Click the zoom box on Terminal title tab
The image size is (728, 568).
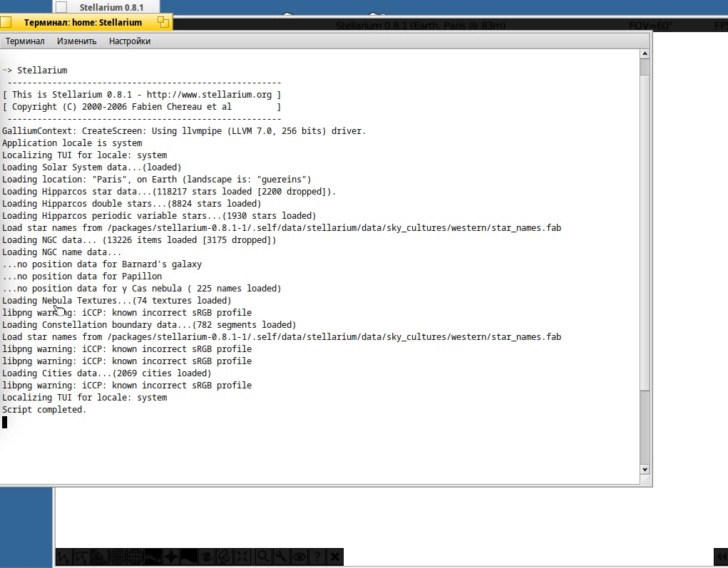coord(163,22)
